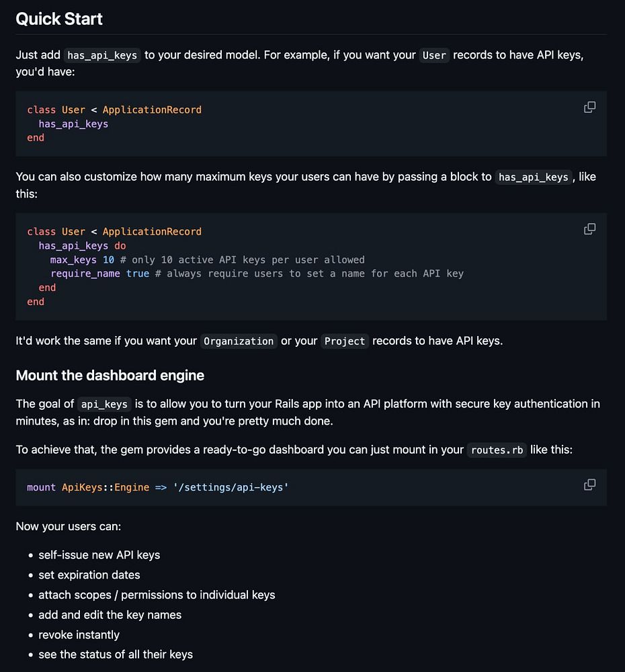The height and width of the screenshot is (672, 625).
Task: Click the set expiration dates bullet
Action: (89, 575)
